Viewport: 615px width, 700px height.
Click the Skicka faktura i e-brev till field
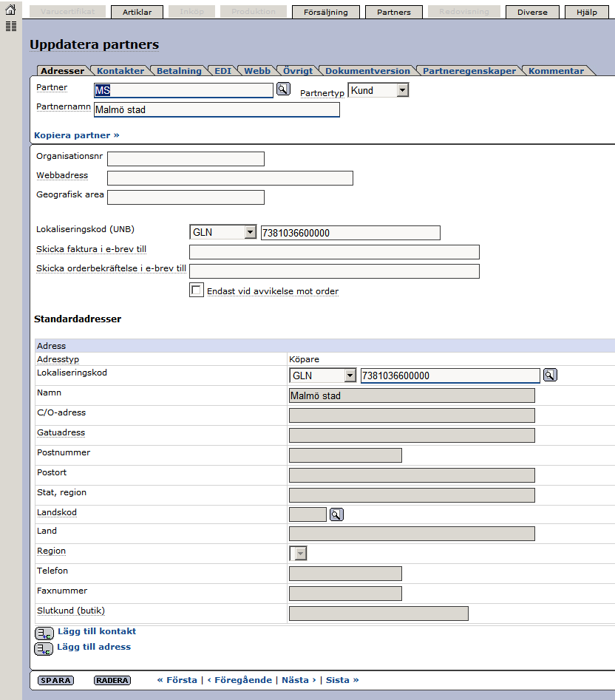point(334,252)
